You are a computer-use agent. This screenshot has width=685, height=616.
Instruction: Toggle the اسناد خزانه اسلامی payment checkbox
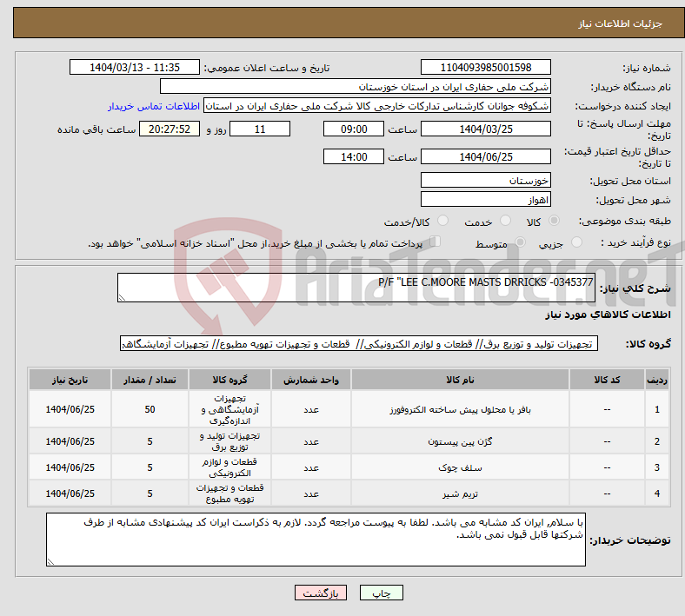point(436,242)
